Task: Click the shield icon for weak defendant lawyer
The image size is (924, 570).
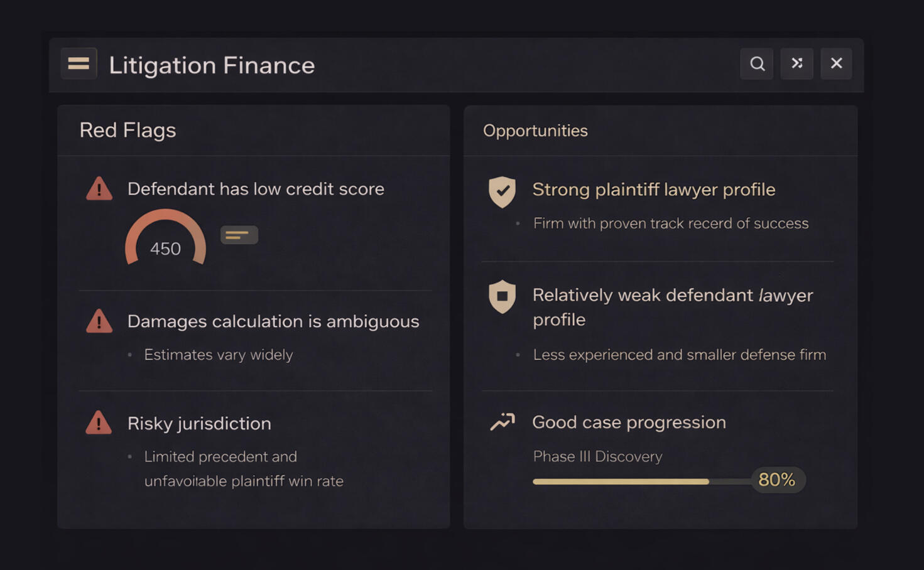Action: coord(502,296)
